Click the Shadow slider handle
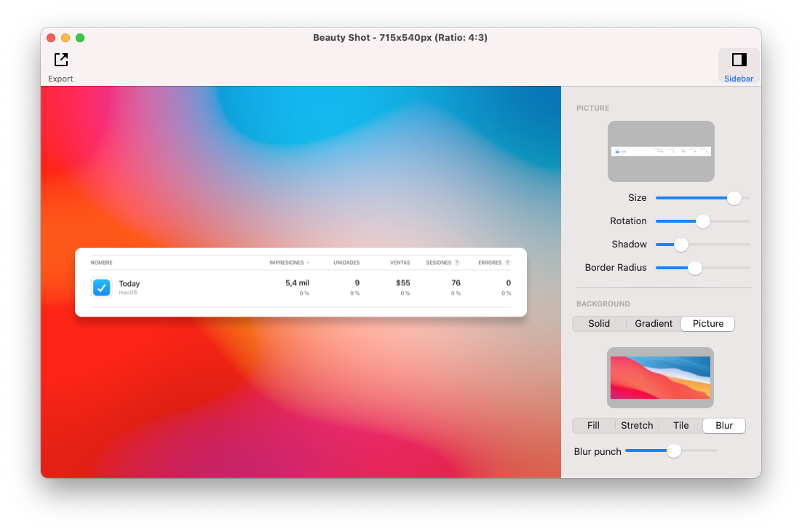 coord(680,245)
